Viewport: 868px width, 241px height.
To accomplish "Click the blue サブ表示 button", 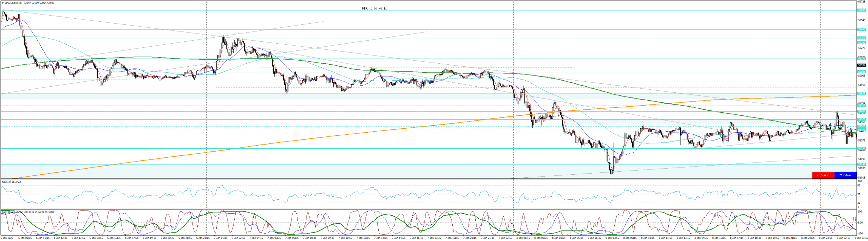I will click(x=845, y=175).
